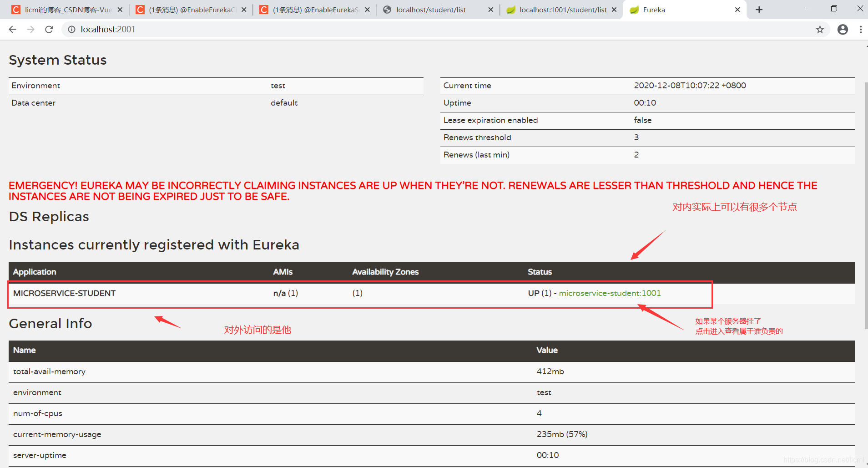Click the total-avail-memory row name

pos(49,371)
